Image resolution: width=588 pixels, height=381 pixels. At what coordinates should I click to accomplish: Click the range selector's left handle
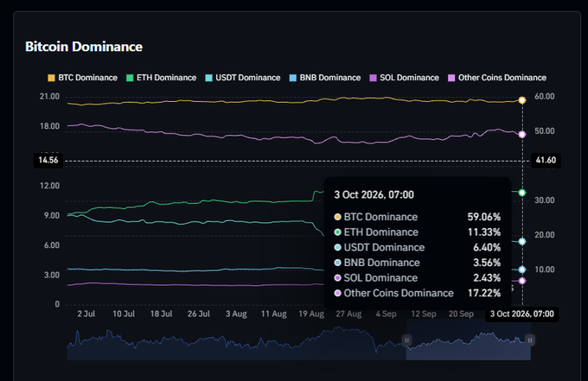click(x=406, y=340)
